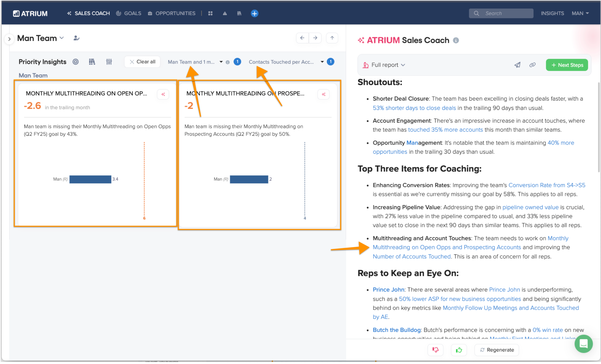Click the Atrium logo in header

pos(30,13)
